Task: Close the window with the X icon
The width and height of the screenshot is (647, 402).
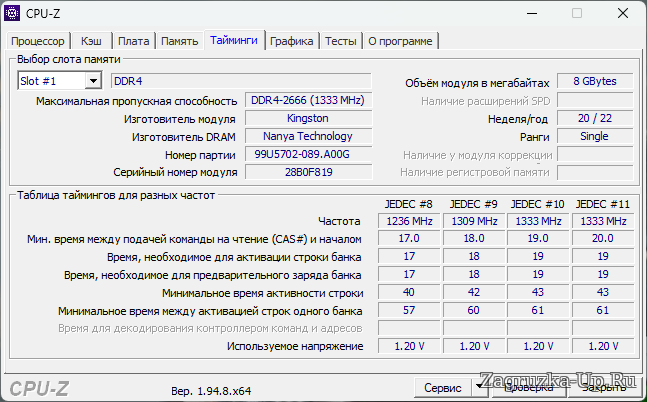Action: [622, 14]
